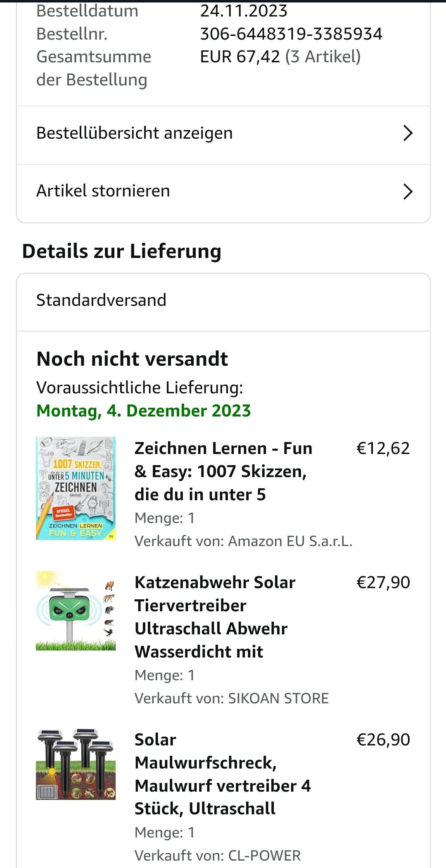Tap seller name CL-POWER
The height and width of the screenshot is (868, 446).
coord(264,856)
